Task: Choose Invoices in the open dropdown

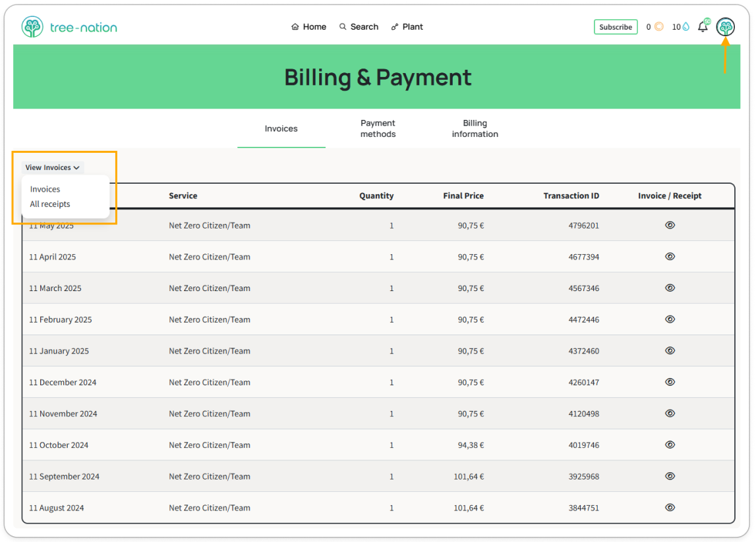Action: [x=45, y=189]
